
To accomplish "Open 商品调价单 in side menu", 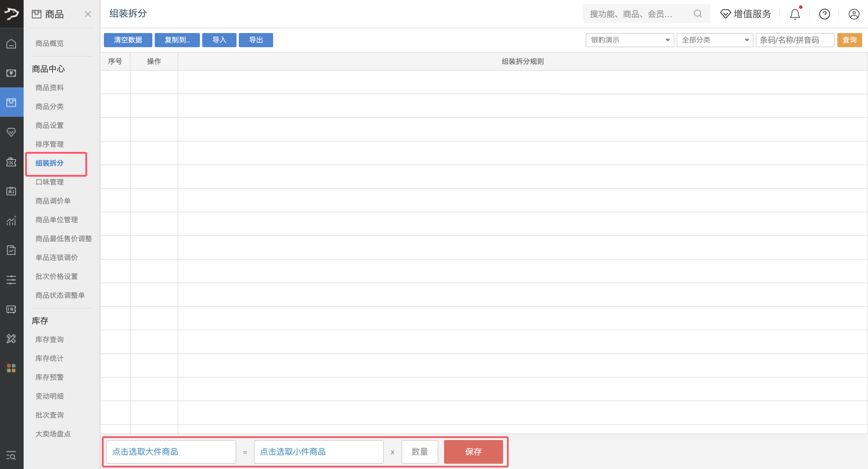I will 53,201.
